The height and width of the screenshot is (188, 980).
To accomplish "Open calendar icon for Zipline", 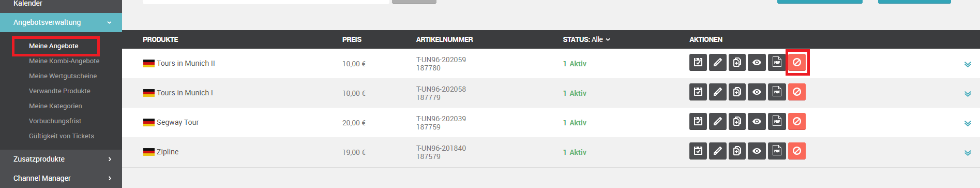I will click(x=698, y=151).
